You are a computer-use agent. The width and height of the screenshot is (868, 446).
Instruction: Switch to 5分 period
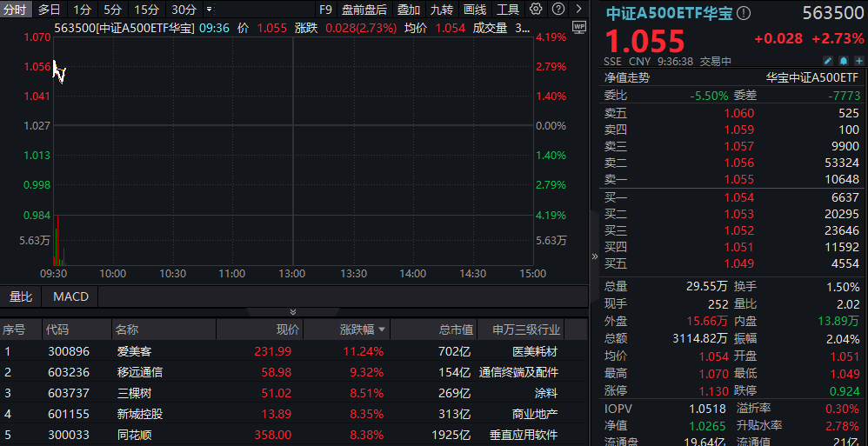[x=112, y=10]
